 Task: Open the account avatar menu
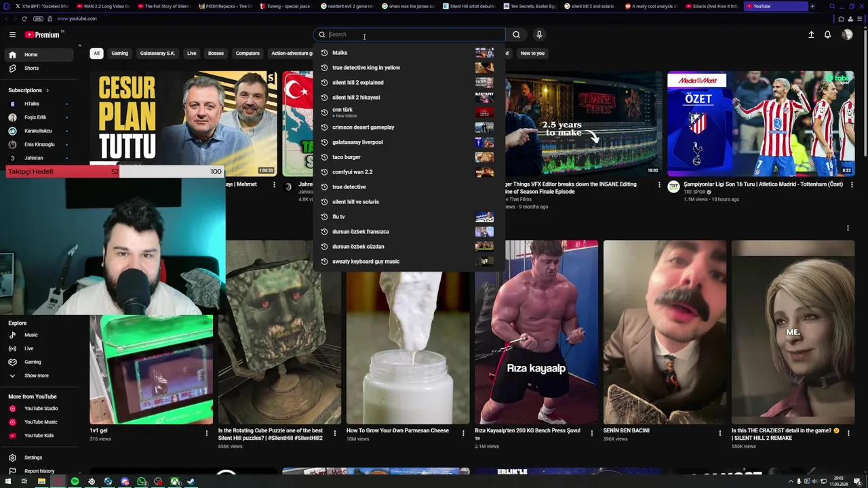pyautogui.click(x=847, y=35)
